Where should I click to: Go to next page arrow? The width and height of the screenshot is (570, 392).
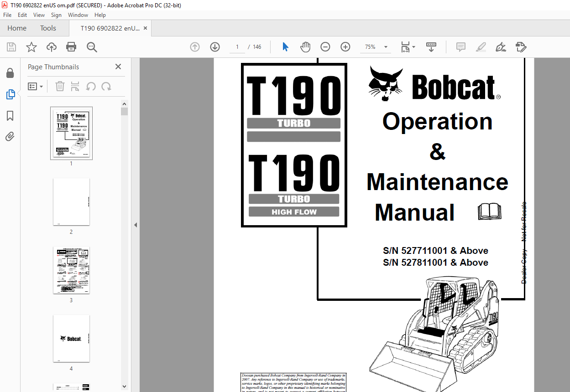215,47
